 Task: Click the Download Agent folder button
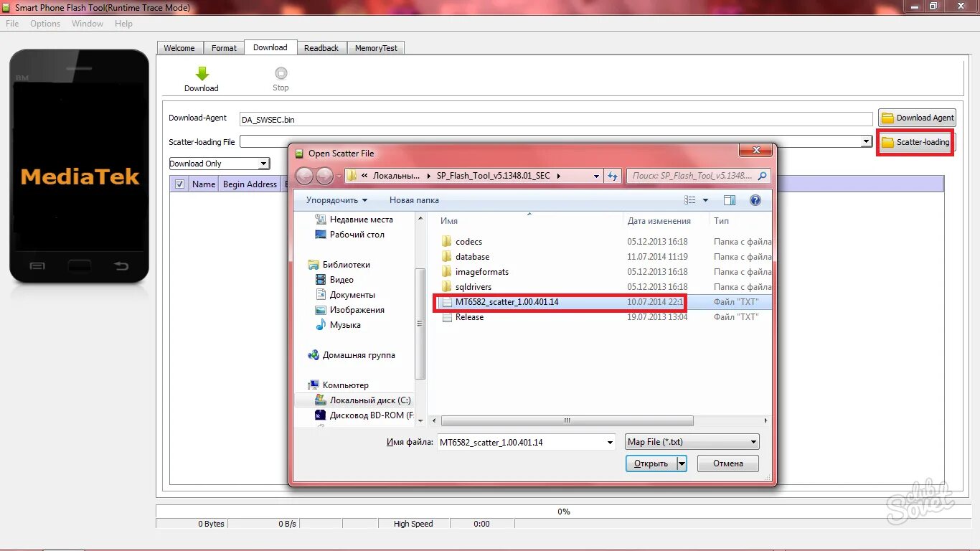[917, 118]
